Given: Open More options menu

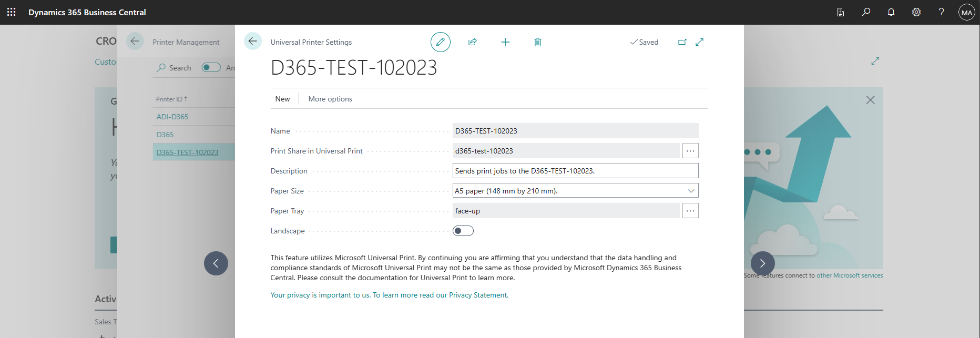Looking at the screenshot, I should tap(330, 99).
